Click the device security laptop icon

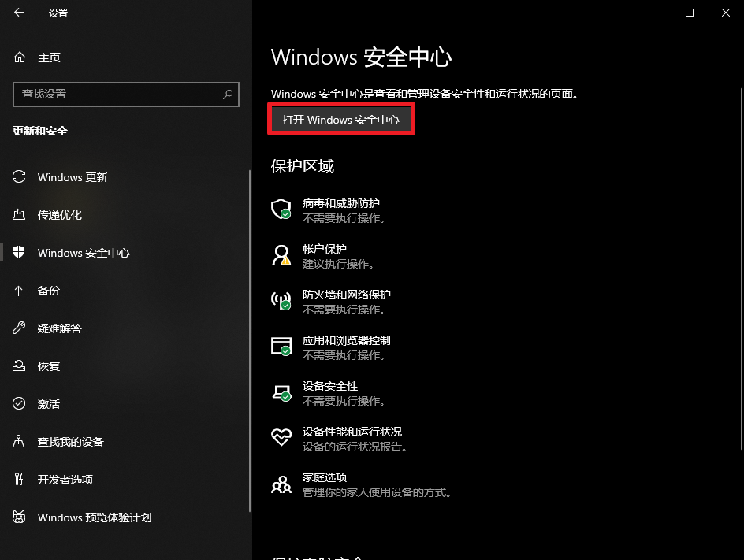click(x=281, y=392)
